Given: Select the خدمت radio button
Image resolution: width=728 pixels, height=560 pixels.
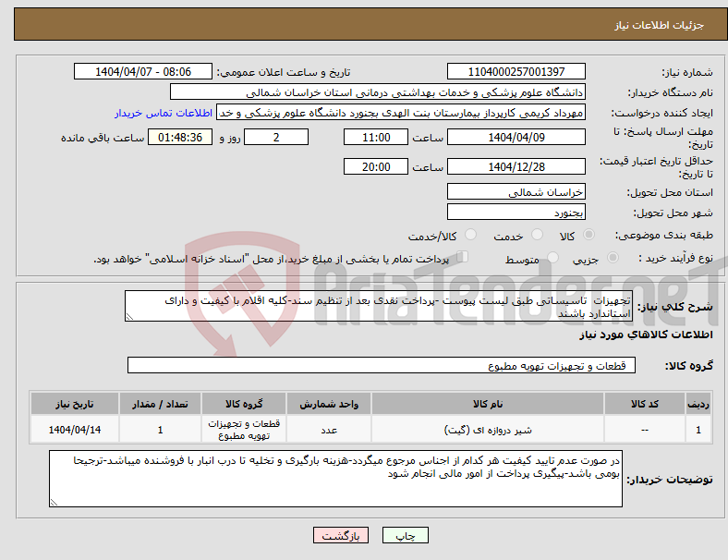Looking at the screenshot, I should (x=537, y=235).
